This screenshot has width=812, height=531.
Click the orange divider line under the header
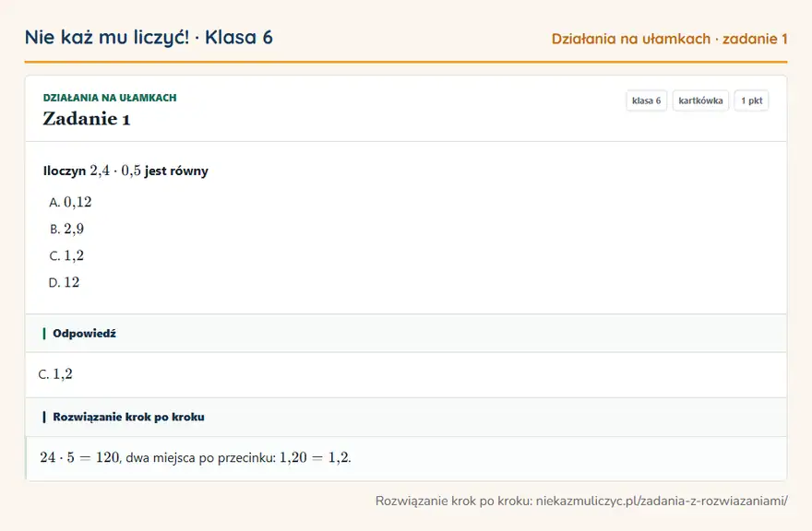click(406, 62)
